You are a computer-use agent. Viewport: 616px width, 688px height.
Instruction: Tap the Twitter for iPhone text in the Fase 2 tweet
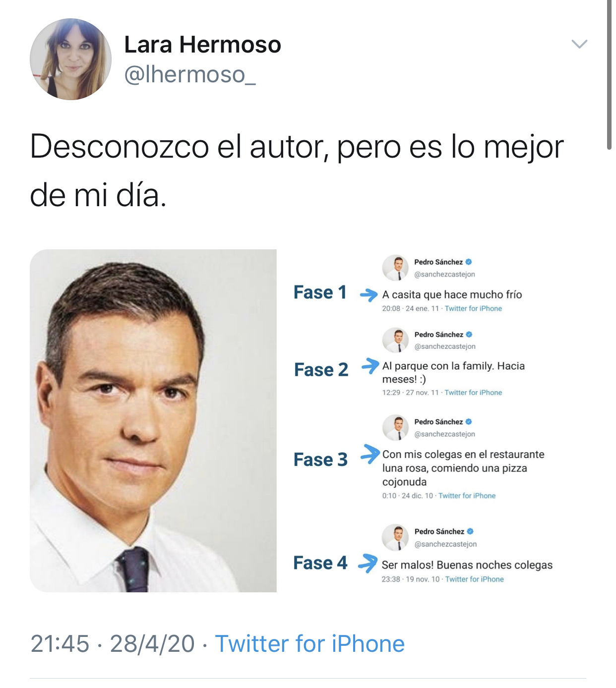[473, 393]
